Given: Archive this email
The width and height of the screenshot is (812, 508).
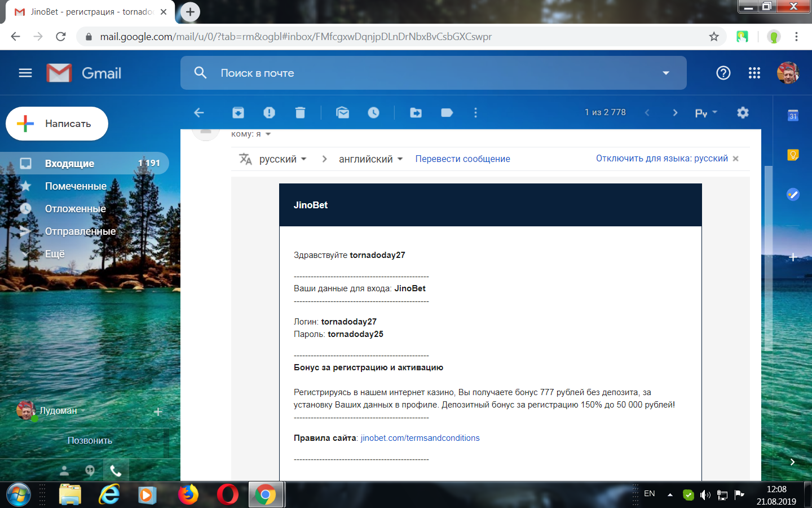Looking at the screenshot, I should coord(238,112).
